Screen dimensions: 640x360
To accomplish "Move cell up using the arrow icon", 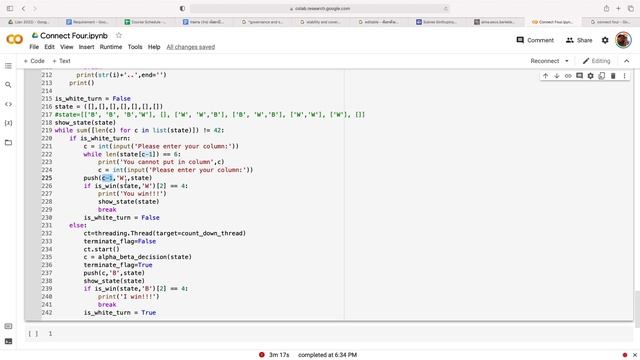I will tap(545, 76).
